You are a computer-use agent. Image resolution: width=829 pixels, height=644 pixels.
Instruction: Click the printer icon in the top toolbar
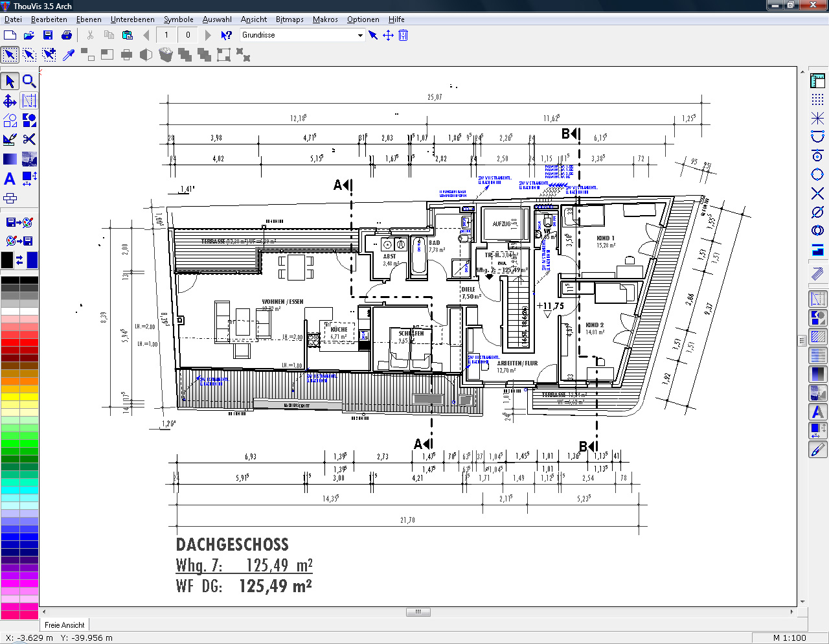66,35
